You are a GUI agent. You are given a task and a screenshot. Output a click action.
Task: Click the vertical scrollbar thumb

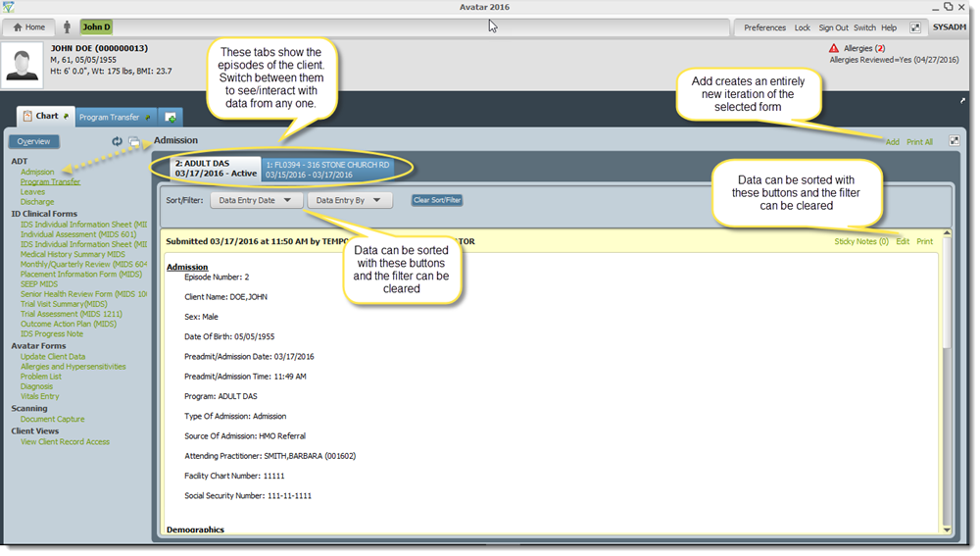(x=947, y=292)
